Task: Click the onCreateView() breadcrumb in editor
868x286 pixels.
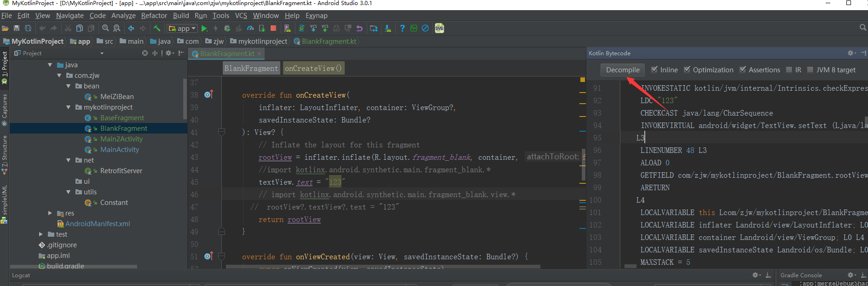Action: coord(313,68)
